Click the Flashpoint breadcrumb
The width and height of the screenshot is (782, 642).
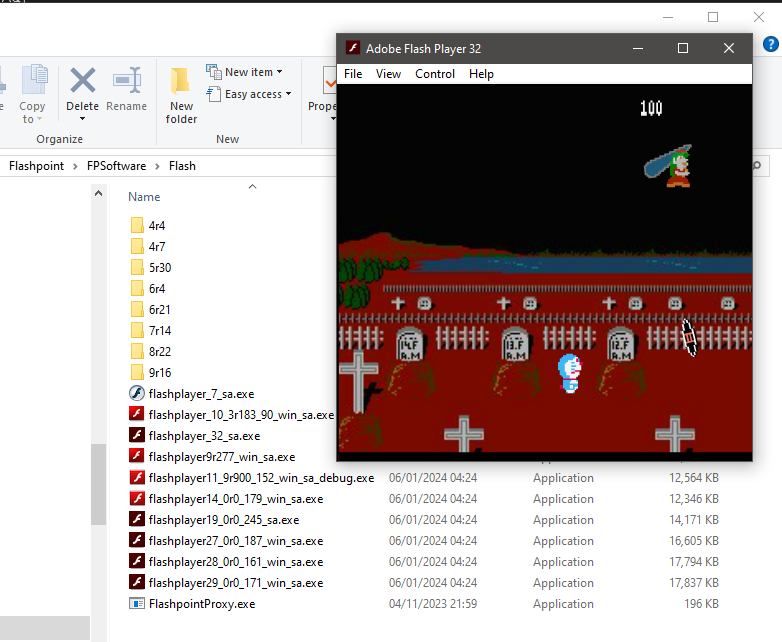pos(36,166)
